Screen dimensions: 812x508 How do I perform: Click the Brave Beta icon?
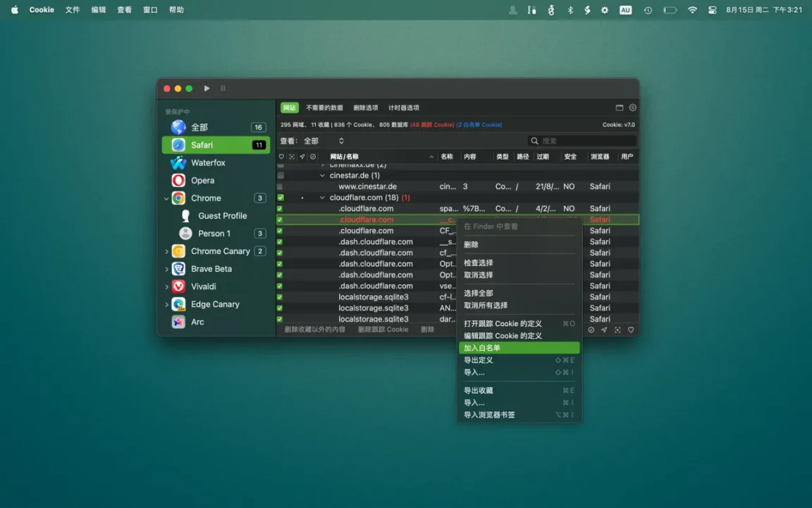[178, 269]
